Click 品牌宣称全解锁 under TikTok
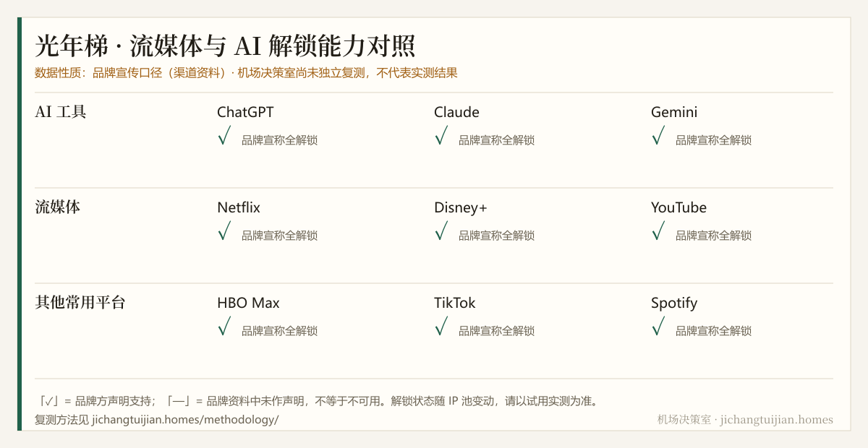 (496, 331)
